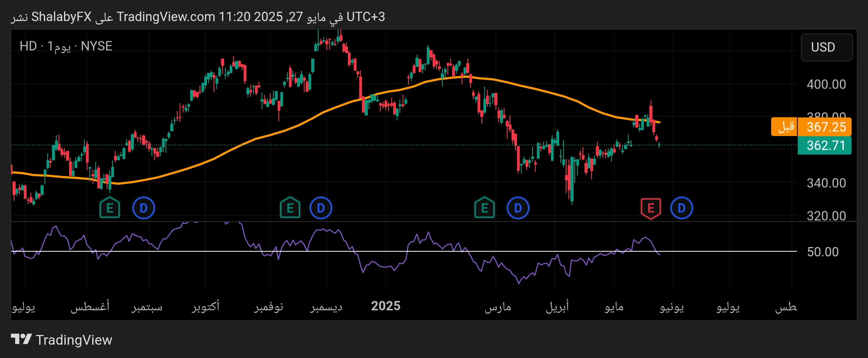Click the orange قبل pre-market tag

click(784, 127)
